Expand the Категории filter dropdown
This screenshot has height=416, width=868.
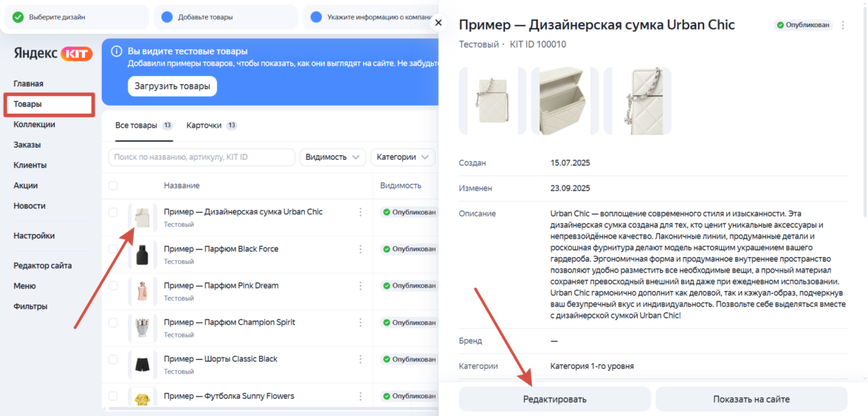click(x=403, y=157)
